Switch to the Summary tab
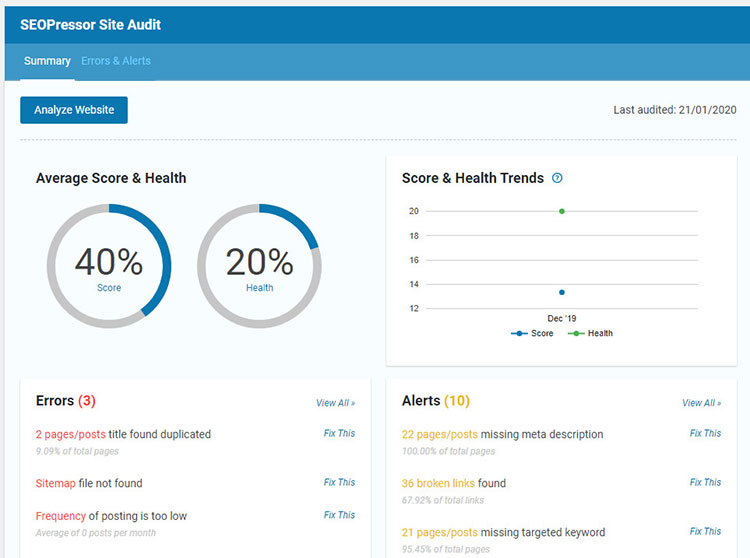Screen dimensions: 750x558 [x=47, y=61]
